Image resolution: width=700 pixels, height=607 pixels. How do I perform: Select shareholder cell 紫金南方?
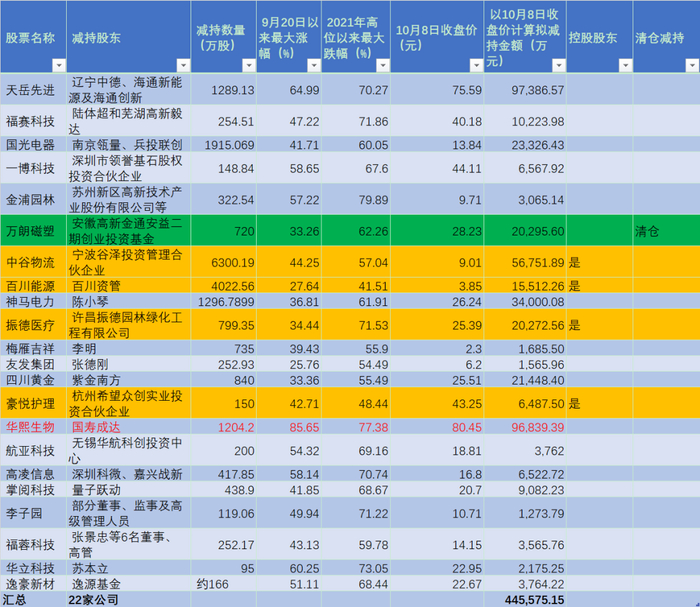[x=129, y=380]
